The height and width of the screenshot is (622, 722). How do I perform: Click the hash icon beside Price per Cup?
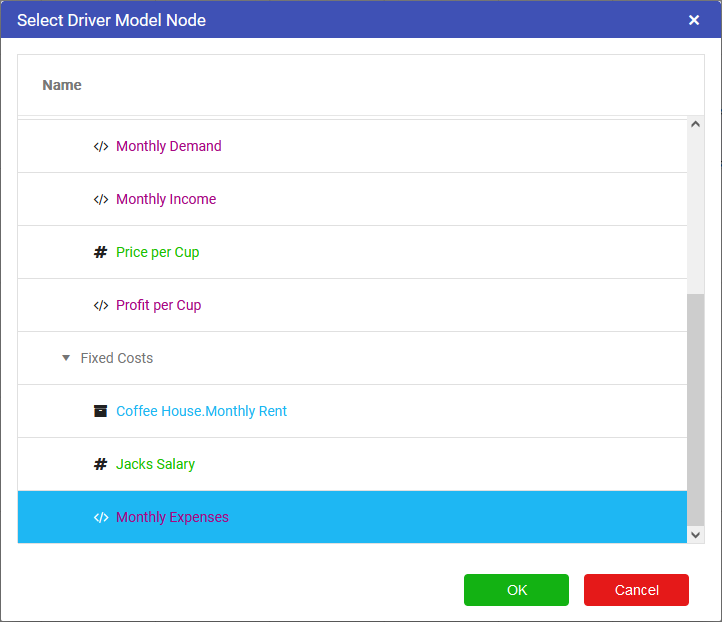(x=100, y=252)
